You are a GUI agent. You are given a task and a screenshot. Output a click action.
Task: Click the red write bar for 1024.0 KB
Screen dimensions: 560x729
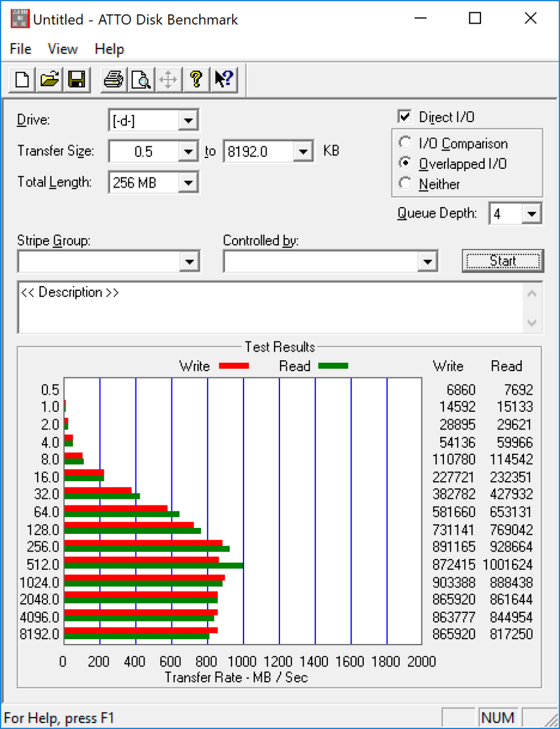pyautogui.click(x=145, y=577)
